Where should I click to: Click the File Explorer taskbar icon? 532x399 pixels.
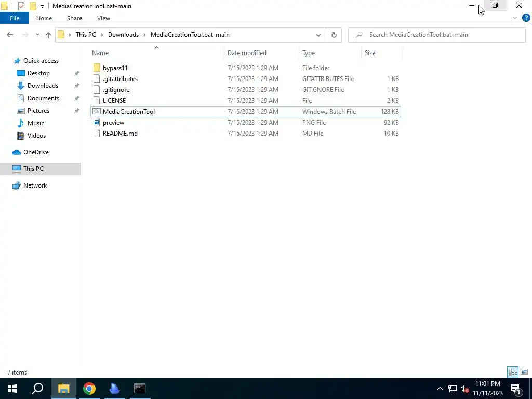point(63,389)
